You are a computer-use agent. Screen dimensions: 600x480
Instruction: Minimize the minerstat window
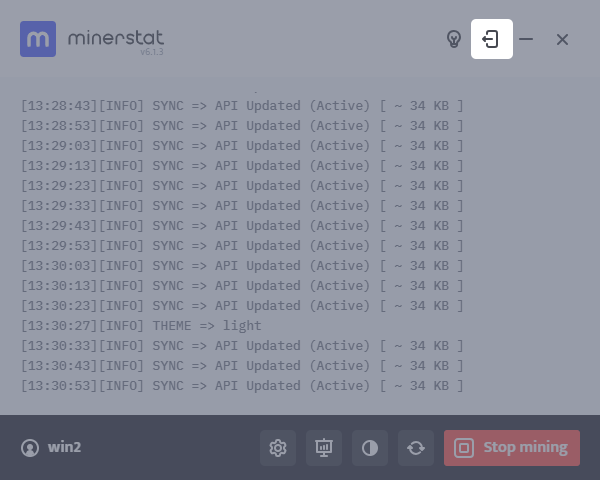[x=526, y=39]
